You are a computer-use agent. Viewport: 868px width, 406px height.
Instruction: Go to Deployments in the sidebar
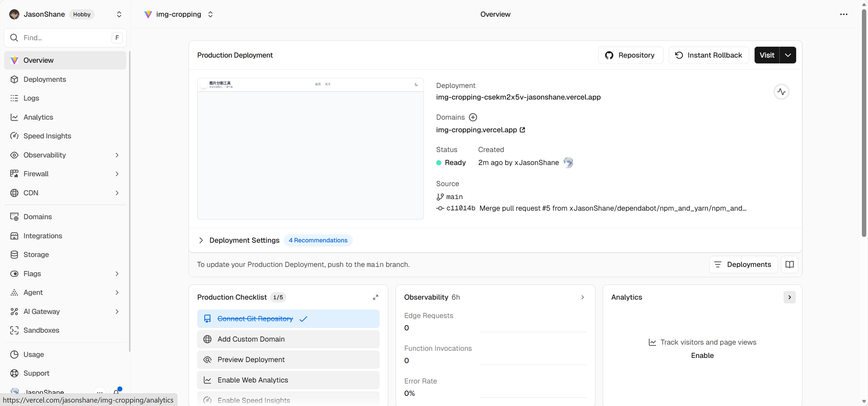pyautogui.click(x=45, y=79)
